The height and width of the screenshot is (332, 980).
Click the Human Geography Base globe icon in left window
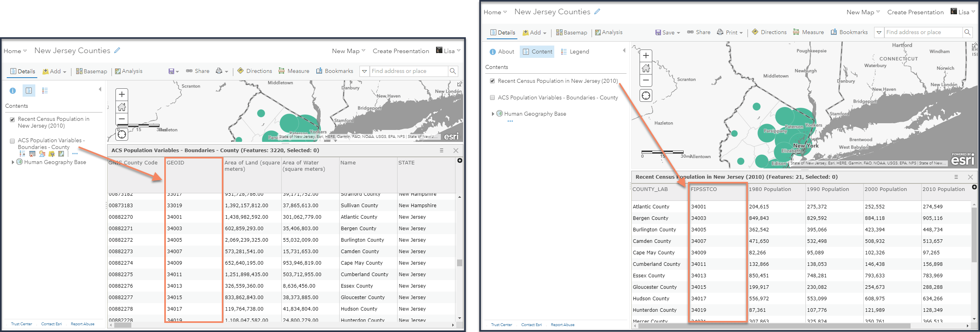tap(19, 162)
